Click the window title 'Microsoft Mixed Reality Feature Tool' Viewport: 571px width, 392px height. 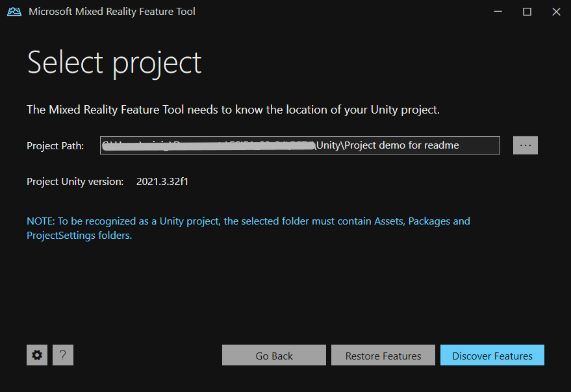(112, 12)
